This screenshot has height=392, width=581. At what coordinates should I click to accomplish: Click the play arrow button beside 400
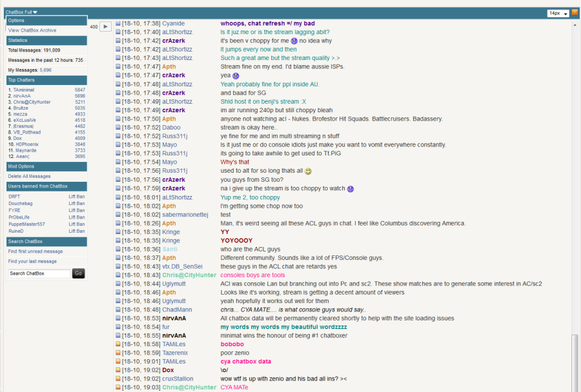pos(105,26)
